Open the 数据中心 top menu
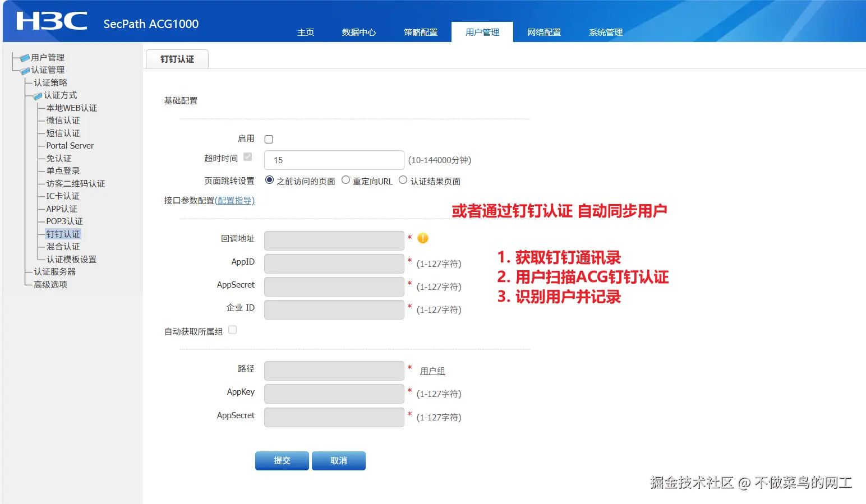 click(x=359, y=33)
